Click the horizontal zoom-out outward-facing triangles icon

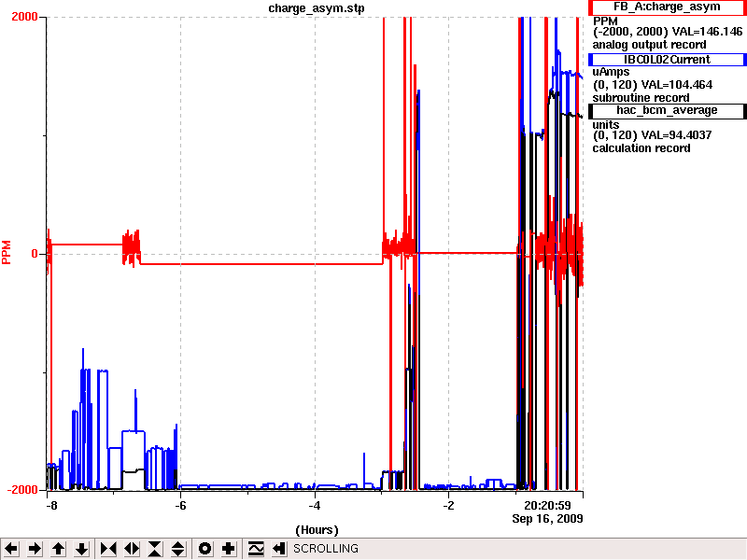(132, 549)
